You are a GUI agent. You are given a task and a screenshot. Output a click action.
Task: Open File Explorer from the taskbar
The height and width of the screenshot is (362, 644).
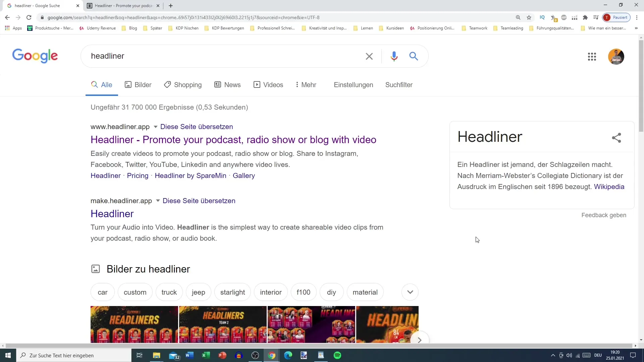(x=157, y=355)
